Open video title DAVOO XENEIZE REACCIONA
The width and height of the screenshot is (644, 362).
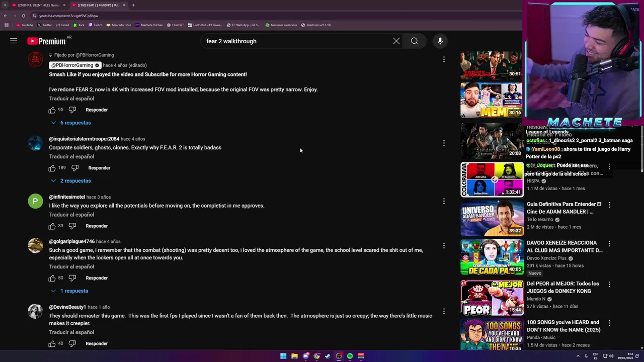565,246
